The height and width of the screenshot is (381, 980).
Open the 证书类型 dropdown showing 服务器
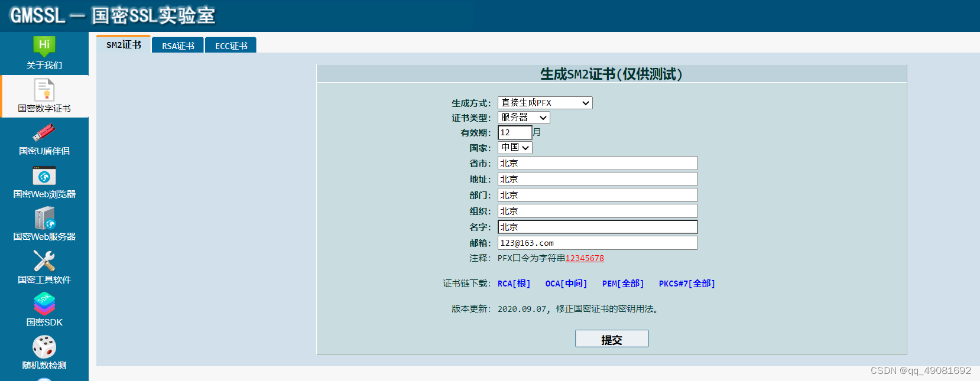[524, 118]
